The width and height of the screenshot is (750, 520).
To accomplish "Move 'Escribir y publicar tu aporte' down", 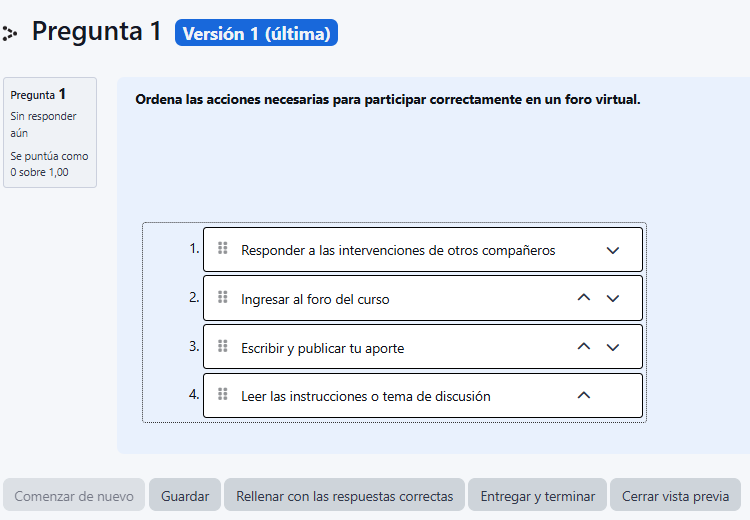I will [x=613, y=347].
